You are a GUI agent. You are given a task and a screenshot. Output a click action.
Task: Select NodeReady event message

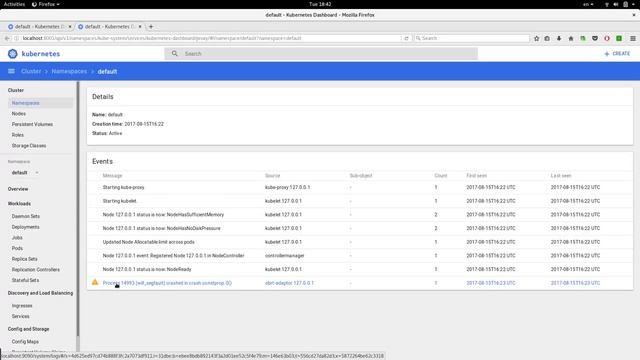click(x=147, y=269)
